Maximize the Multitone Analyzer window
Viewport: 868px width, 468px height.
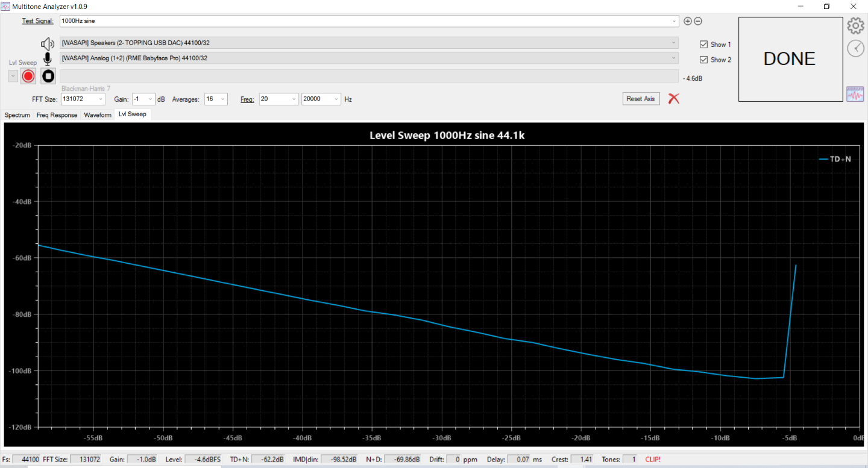pos(826,6)
